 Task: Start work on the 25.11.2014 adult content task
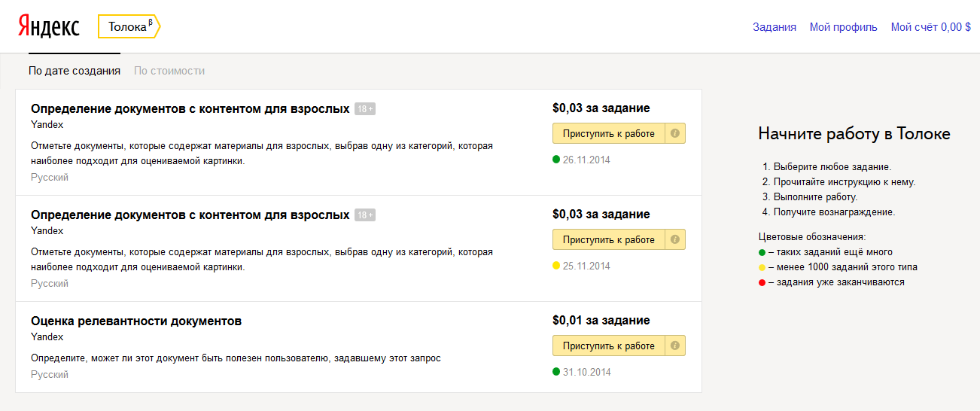[x=609, y=239]
